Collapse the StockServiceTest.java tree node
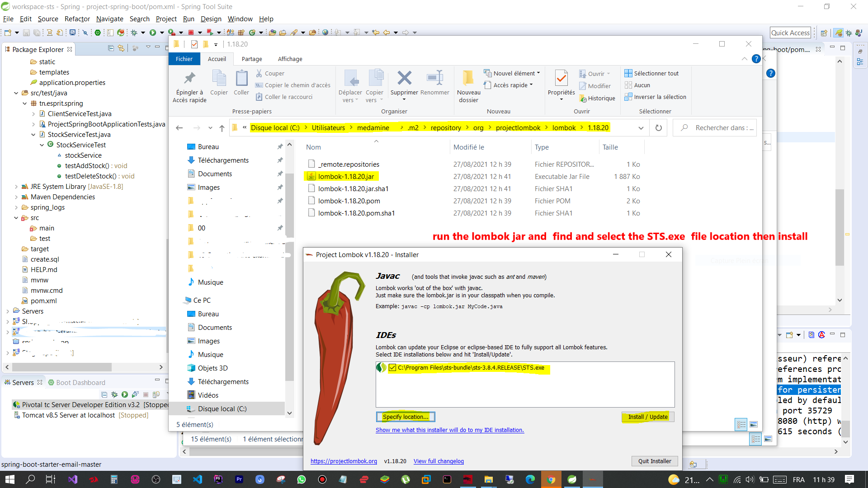 (x=33, y=135)
